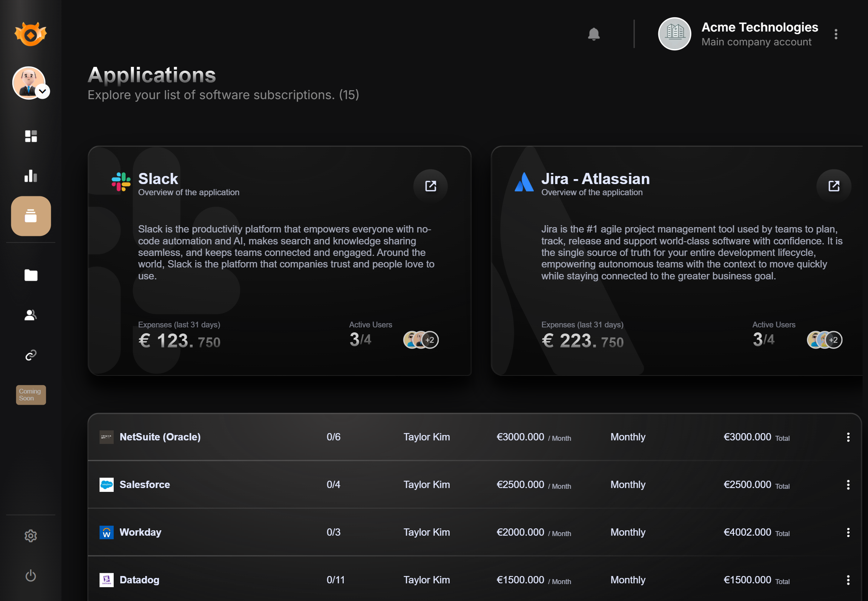868x601 pixels.
Task: Open the link integrations icon in the sidebar
Action: pyautogui.click(x=31, y=355)
